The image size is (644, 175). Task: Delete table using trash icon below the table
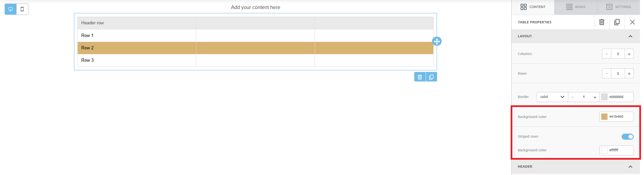coord(420,77)
